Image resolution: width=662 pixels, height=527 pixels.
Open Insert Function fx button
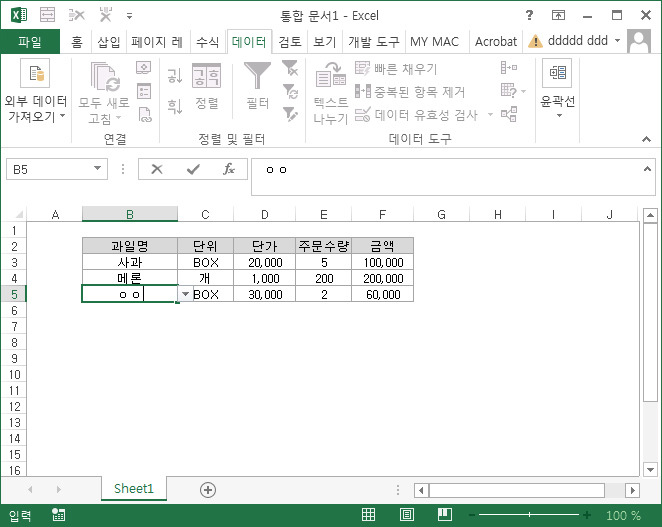point(228,169)
